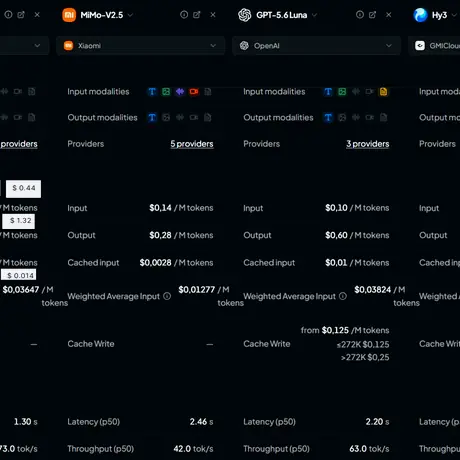
Task: Open info icon for MiMo-V2.5 column
Action: click(184, 15)
